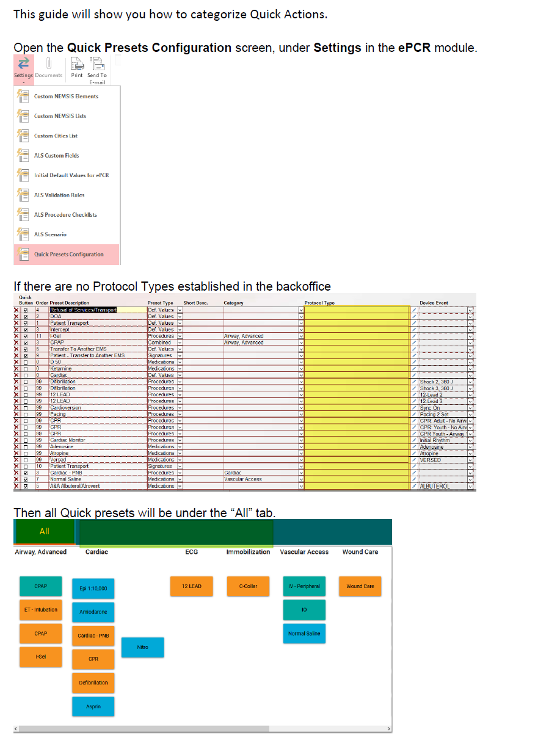Click the red X for Cardioversion row

coord(16,407)
